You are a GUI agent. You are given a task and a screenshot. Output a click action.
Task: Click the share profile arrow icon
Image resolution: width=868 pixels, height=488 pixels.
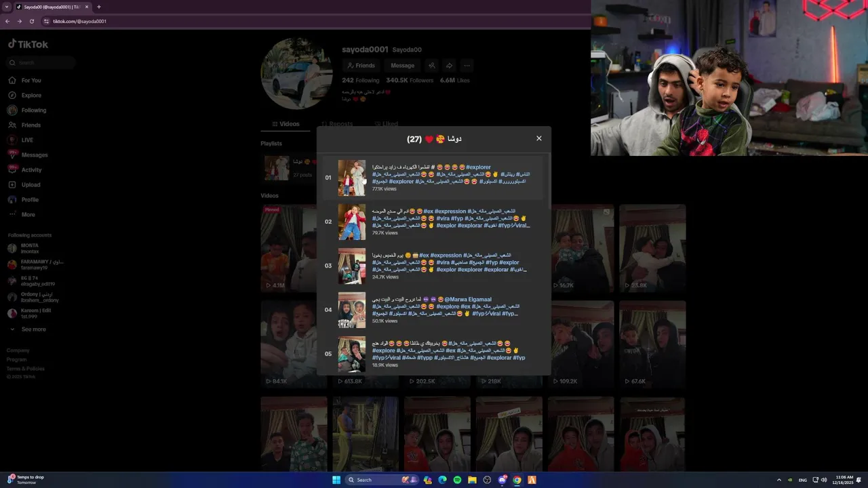tap(449, 66)
